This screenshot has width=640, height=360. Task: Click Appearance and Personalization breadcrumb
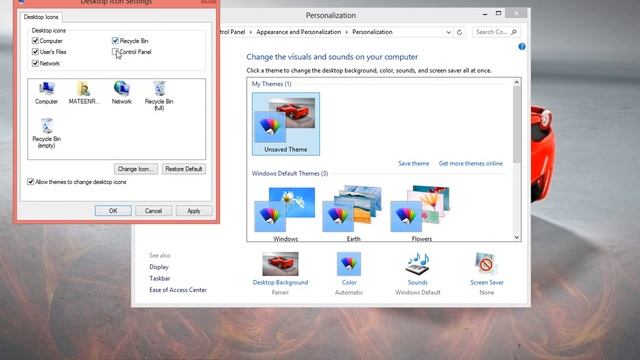298,32
